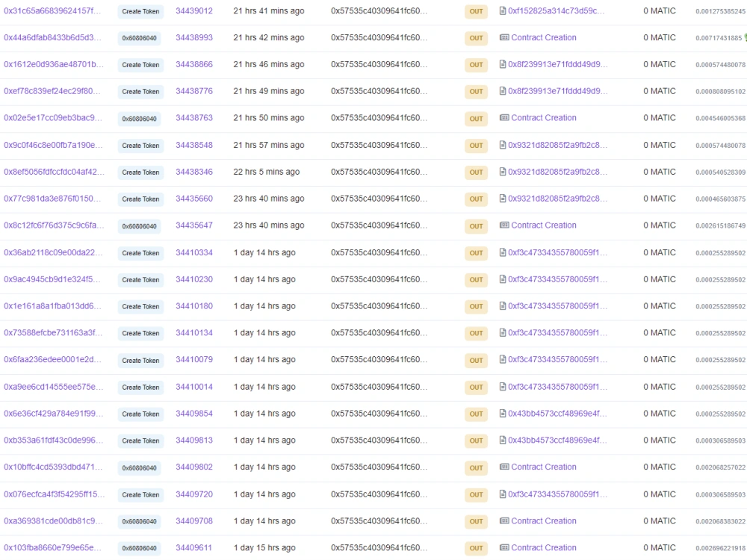Click Contract Creation icon in block 34409611 row

[x=504, y=547]
